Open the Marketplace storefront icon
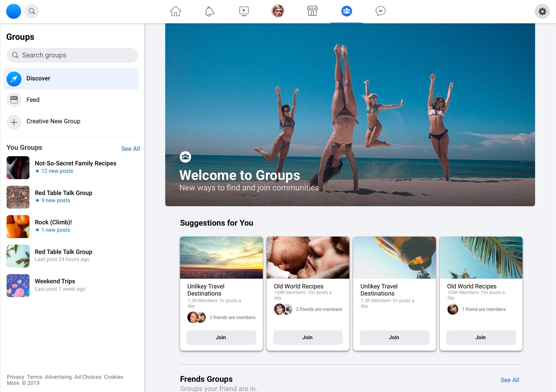Screen dimensions: 556x392 coord(312,11)
